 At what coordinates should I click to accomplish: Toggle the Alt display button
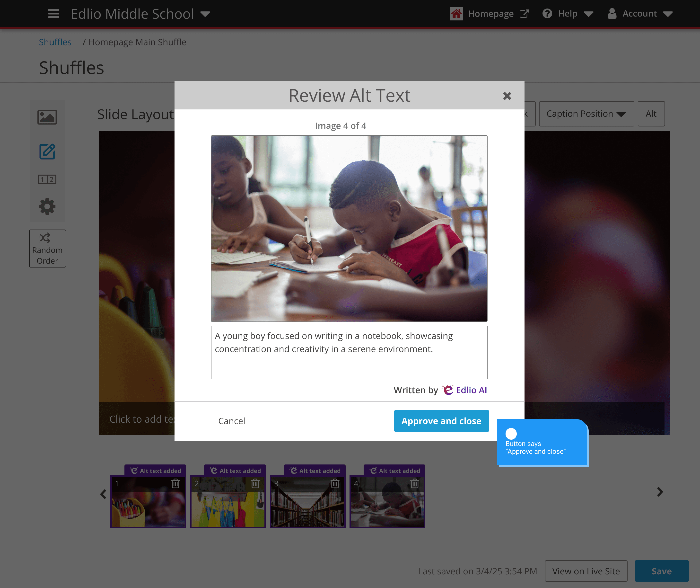pyautogui.click(x=651, y=114)
